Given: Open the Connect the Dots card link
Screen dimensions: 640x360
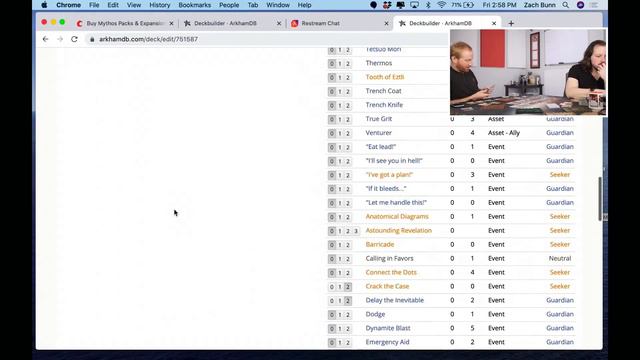Looking at the screenshot, I should tap(391, 272).
